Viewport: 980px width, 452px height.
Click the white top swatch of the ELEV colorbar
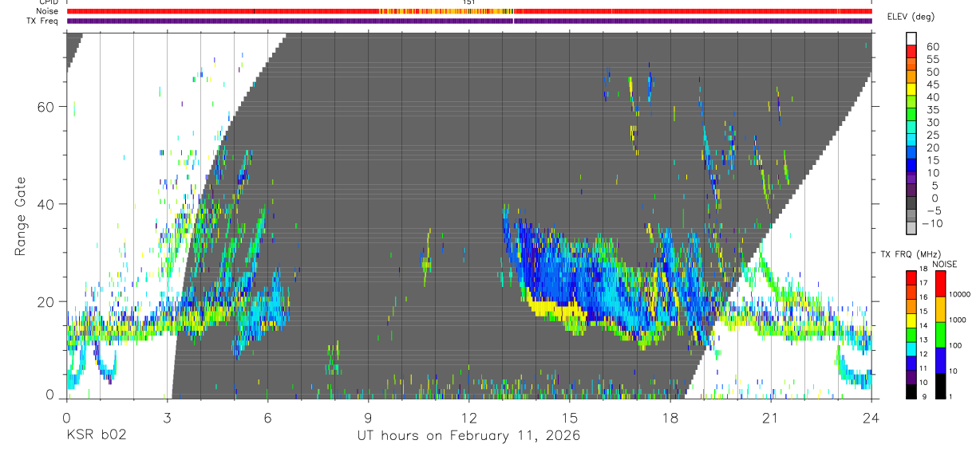pyautogui.click(x=911, y=38)
